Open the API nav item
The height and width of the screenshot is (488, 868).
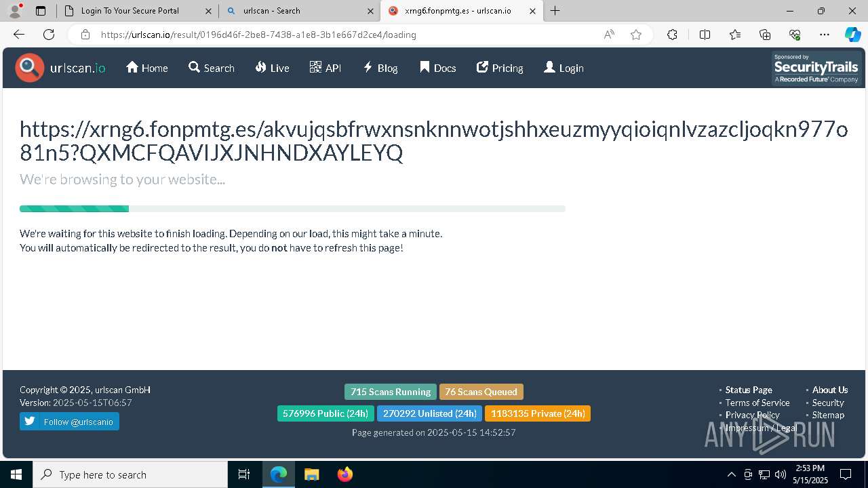tap(325, 68)
